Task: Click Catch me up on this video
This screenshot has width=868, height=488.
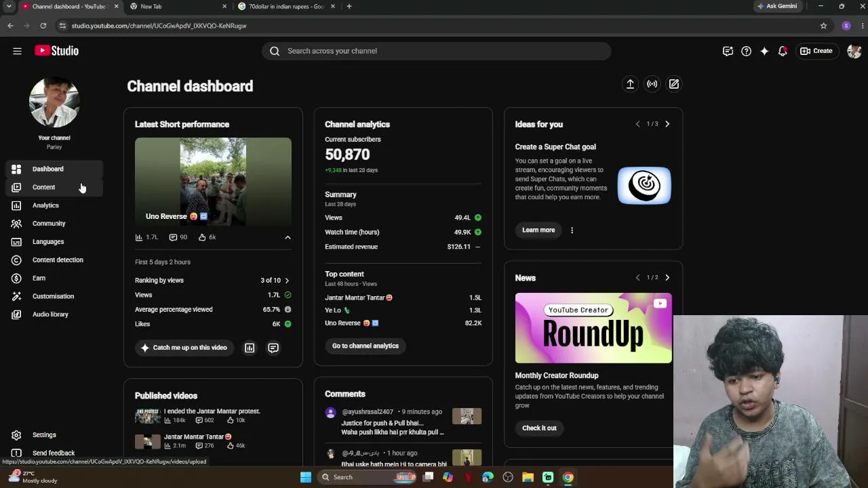Action: tap(183, 348)
